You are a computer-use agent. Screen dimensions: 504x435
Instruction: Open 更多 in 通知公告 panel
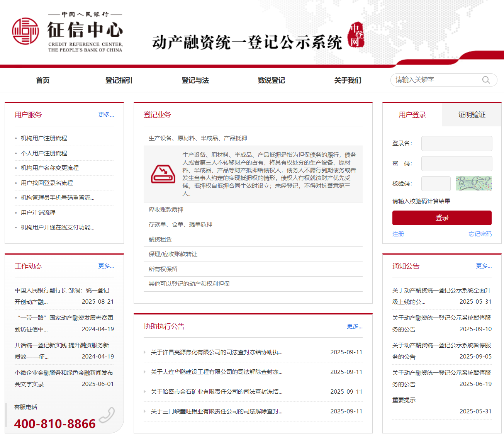point(484,266)
